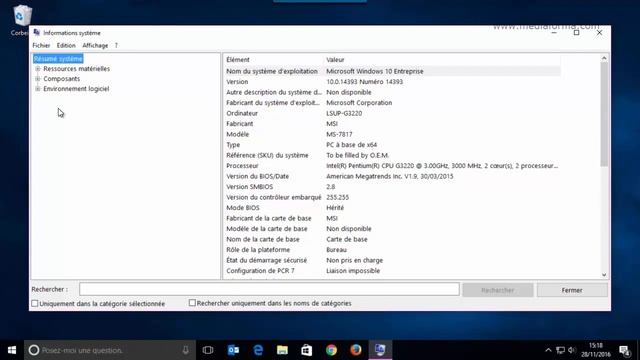
Task: Select the 'Configuration de PCR 7' row
Action: point(392,271)
